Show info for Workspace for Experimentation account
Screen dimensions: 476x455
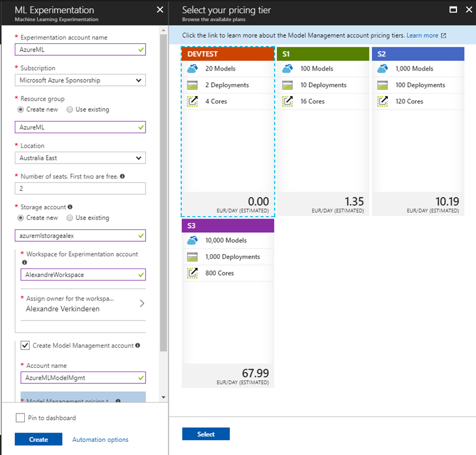tap(25, 262)
